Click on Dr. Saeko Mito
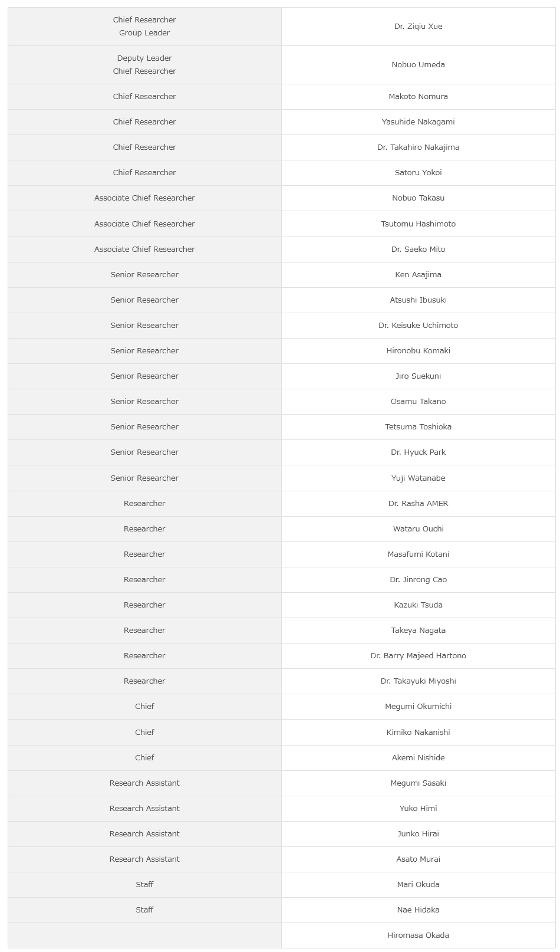The image size is (560, 952). tap(418, 250)
